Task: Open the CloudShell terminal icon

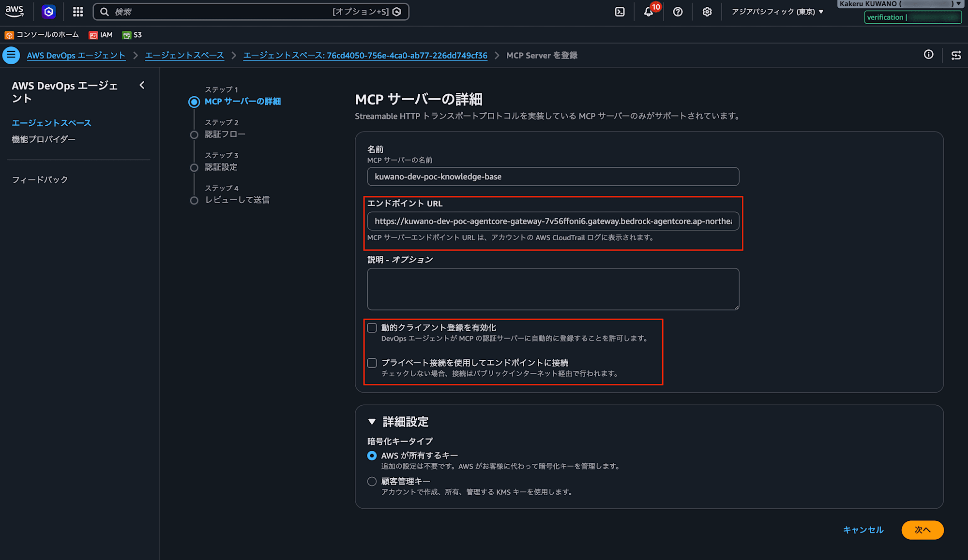Action: [x=620, y=12]
